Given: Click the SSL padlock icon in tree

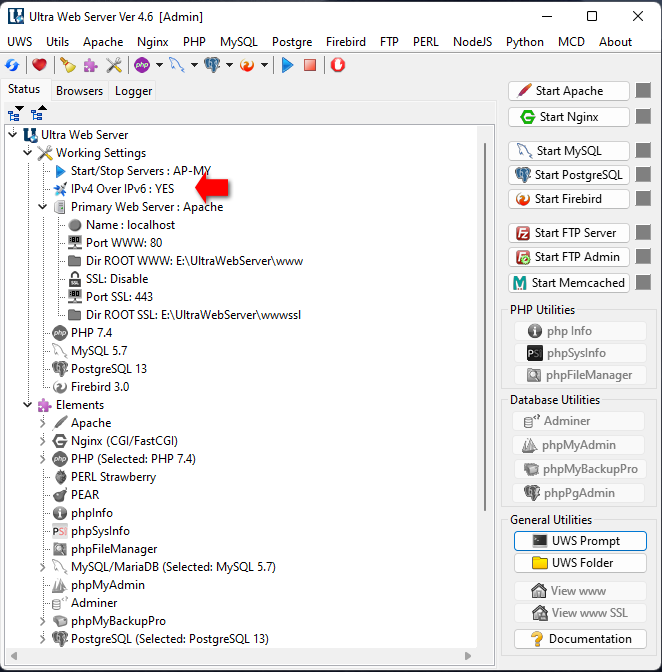Looking at the screenshot, I should point(75,279).
